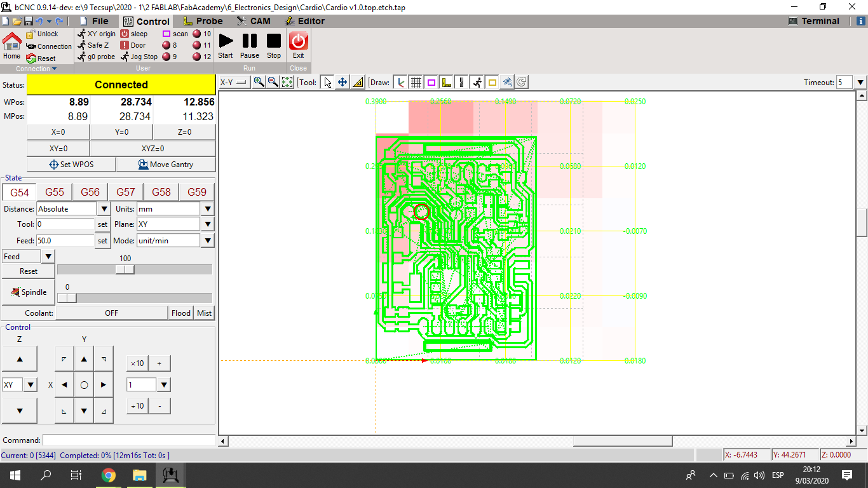Select the G55 coordinate system
The width and height of the screenshot is (868, 488).
point(55,192)
